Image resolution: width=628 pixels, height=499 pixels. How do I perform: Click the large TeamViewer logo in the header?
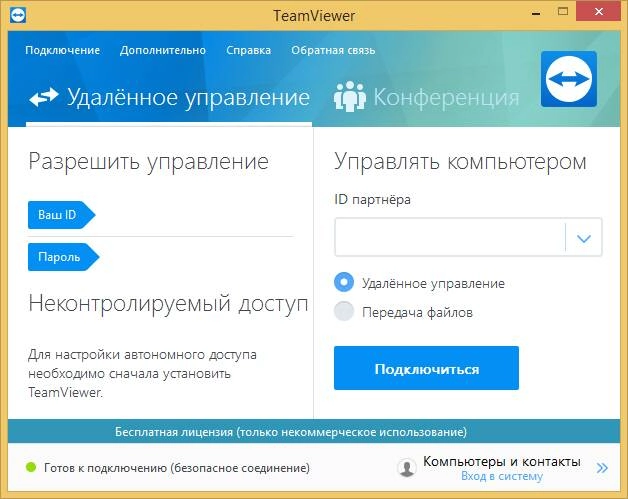[x=569, y=79]
